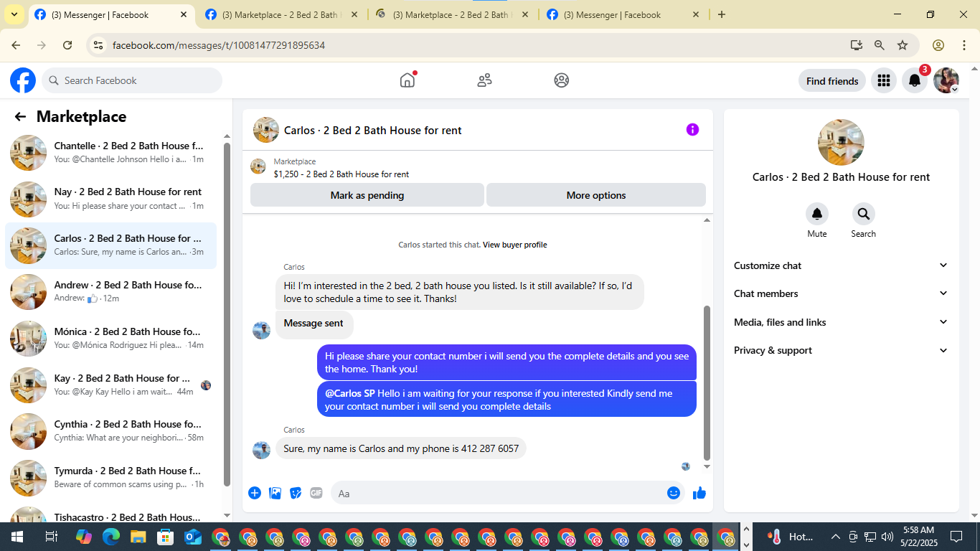
Task: Send a thumbs-up like
Action: point(699,493)
